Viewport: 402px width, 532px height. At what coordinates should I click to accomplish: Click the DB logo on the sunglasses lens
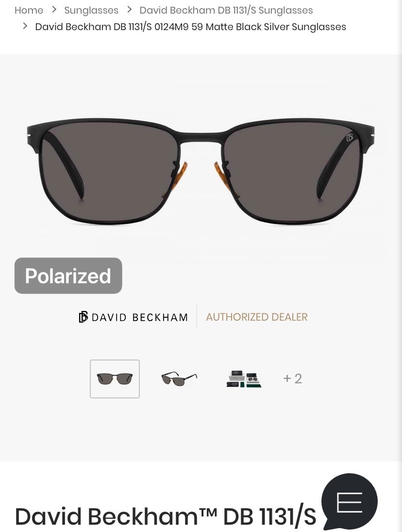click(x=350, y=137)
